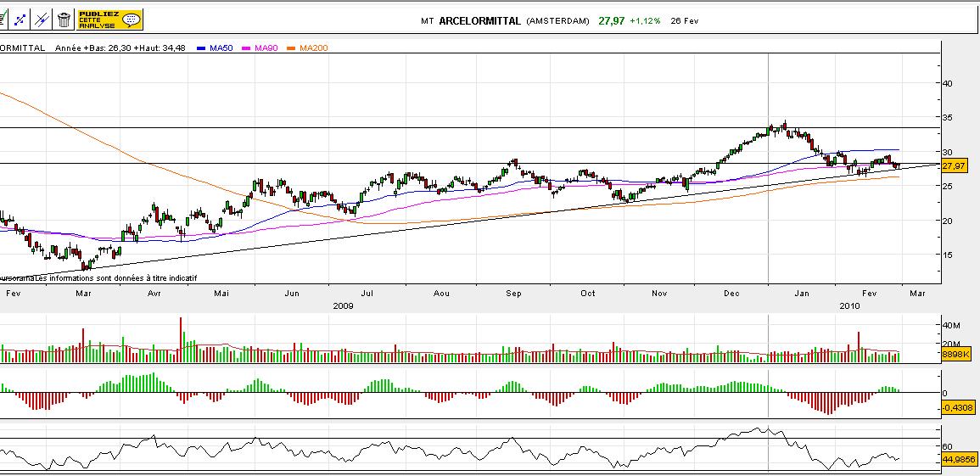980x476 pixels.
Task: Click the Jun month label on axis
Action: click(x=292, y=293)
